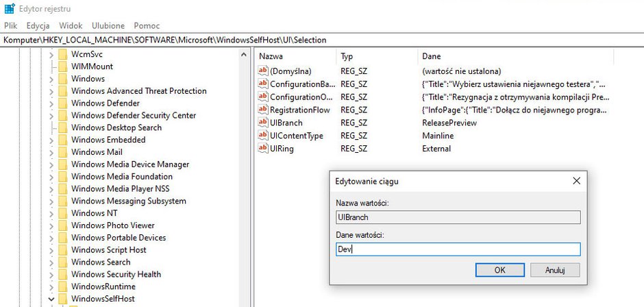Cancel the edit with Anuluj button

click(x=556, y=270)
